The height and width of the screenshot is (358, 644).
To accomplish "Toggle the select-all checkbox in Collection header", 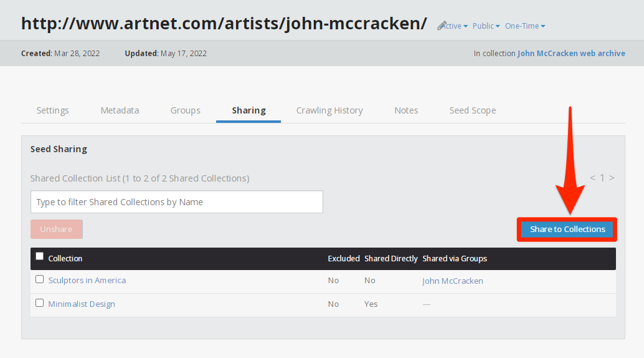I will (40, 256).
